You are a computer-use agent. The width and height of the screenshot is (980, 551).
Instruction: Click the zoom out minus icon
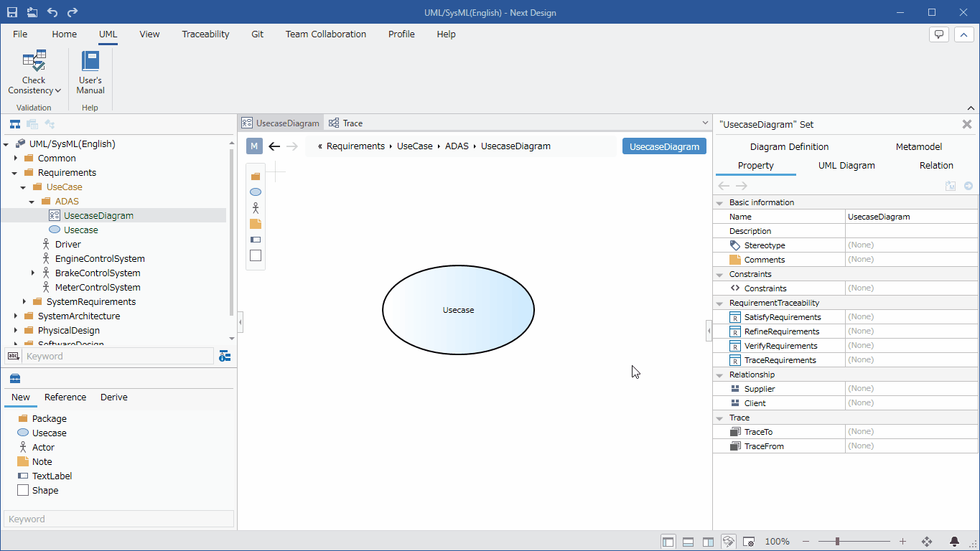(x=806, y=542)
